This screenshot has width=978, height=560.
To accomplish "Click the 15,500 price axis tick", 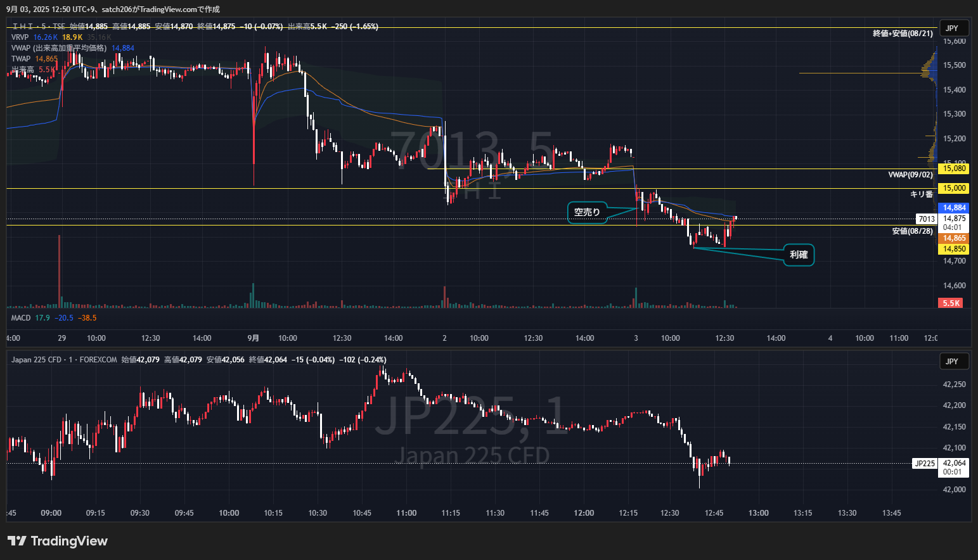I will tap(955, 65).
